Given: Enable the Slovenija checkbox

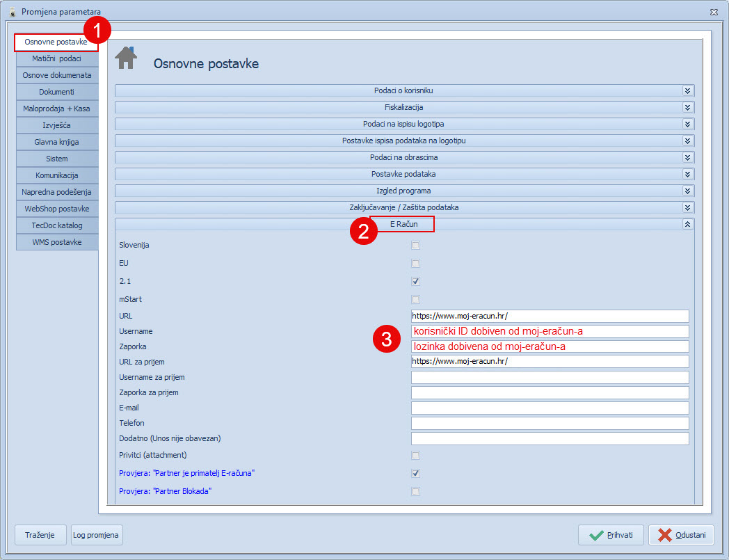Looking at the screenshot, I should coord(416,246).
